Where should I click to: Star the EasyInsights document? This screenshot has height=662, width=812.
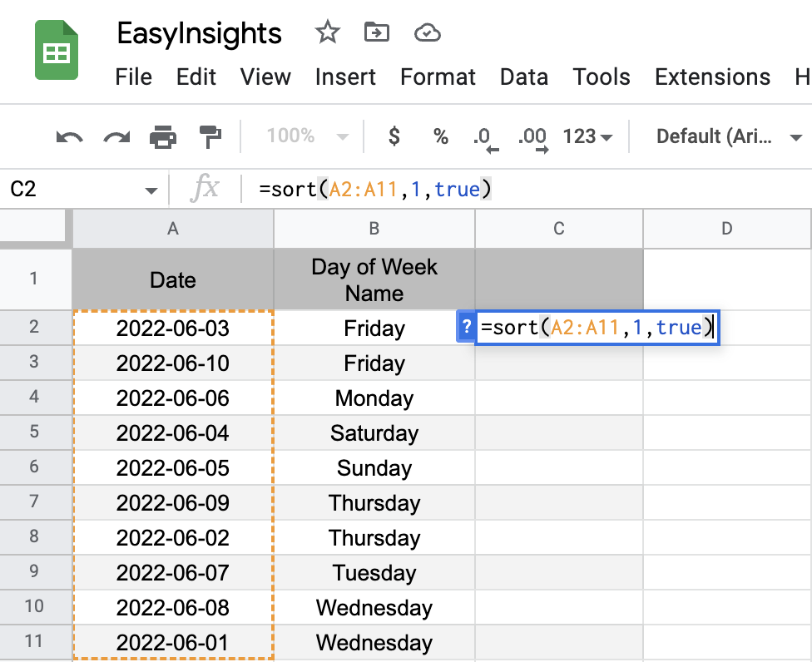[327, 32]
